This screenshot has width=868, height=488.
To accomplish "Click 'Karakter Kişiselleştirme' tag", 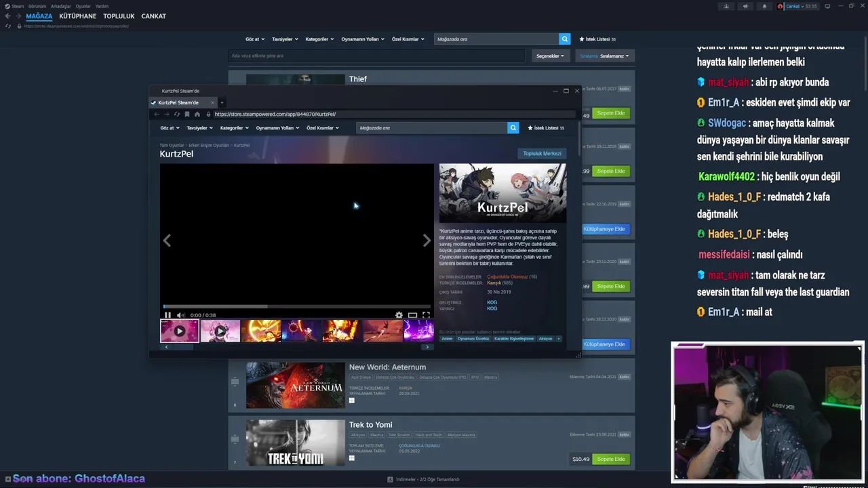I will click(x=514, y=338).
